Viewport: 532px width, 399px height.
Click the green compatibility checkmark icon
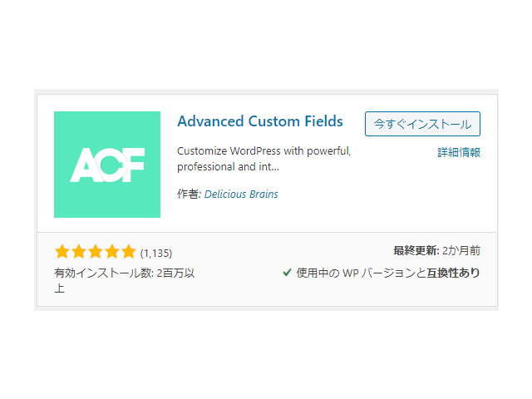click(287, 272)
